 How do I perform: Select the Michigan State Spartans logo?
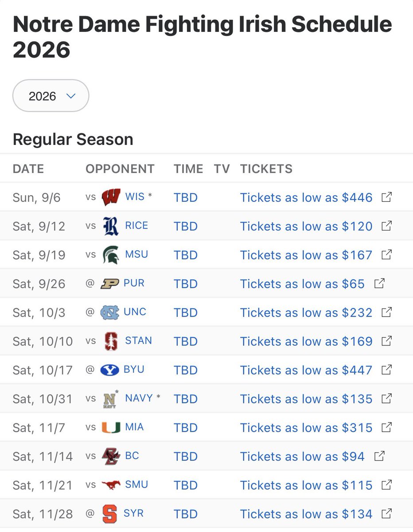click(111, 255)
